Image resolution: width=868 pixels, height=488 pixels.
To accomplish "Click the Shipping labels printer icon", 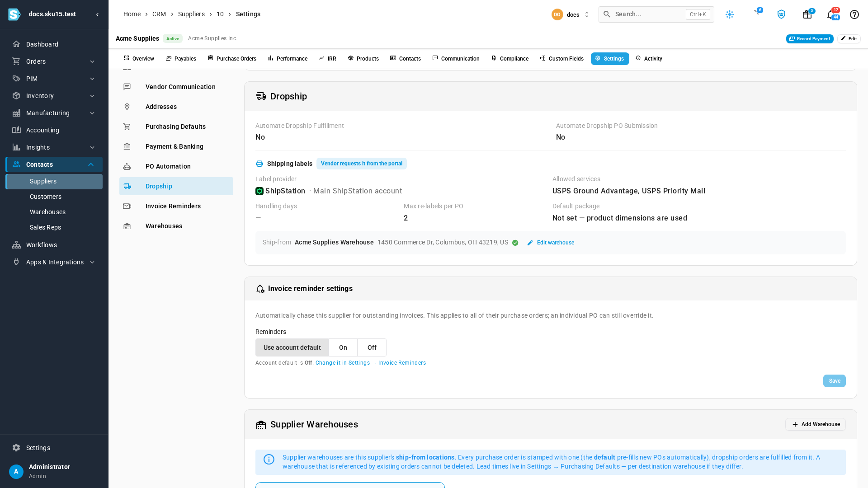I will (x=259, y=164).
